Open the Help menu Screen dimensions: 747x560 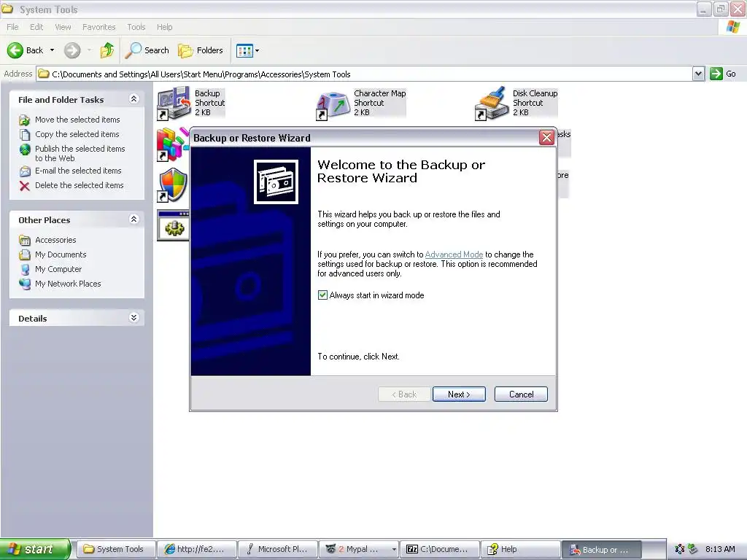[x=164, y=27]
